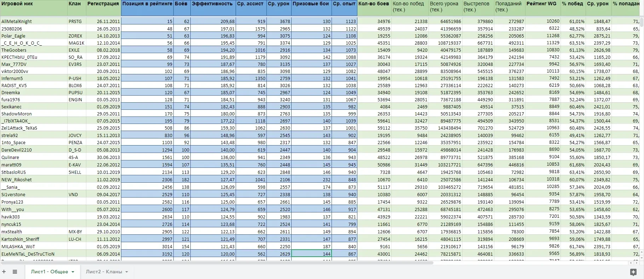Click the Регистрация header cell
644x279 pixels.
tap(103, 8)
